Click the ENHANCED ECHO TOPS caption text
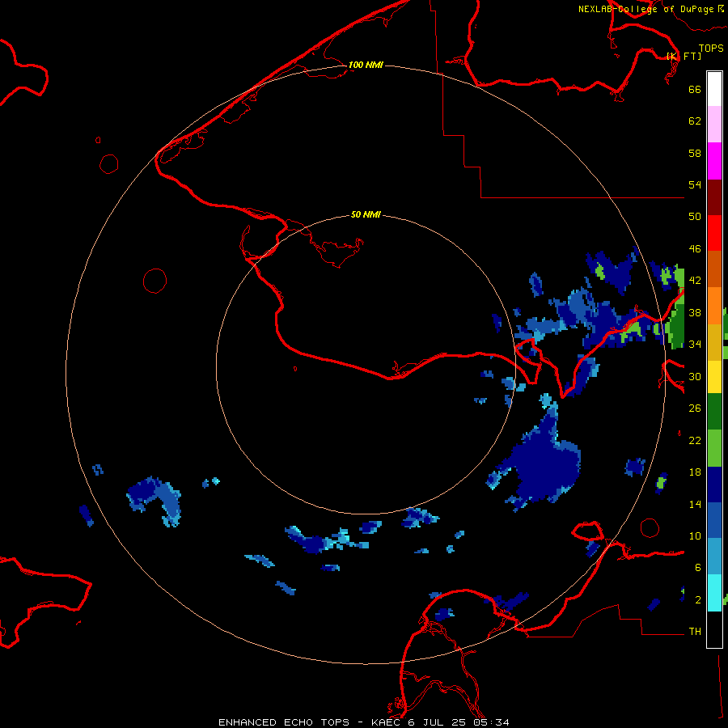 click(x=284, y=722)
